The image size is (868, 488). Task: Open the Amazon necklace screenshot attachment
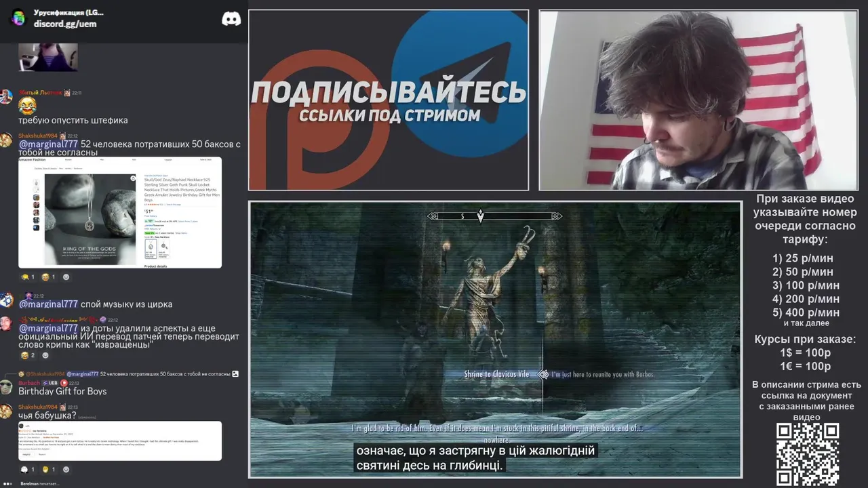(x=120, y=213)
